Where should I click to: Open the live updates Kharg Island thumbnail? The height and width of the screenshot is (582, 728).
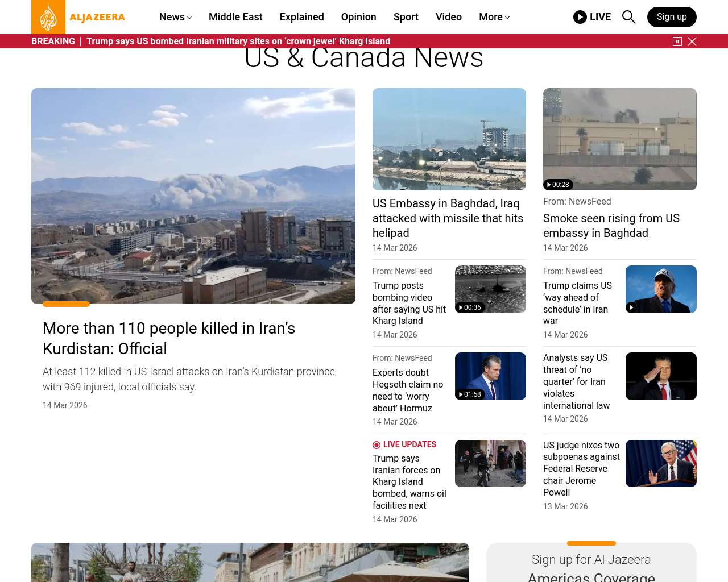490,463
